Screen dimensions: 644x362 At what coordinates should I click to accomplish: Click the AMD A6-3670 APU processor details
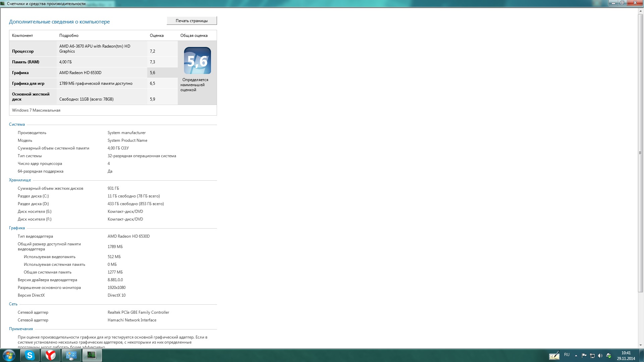(x=95, y=49)
